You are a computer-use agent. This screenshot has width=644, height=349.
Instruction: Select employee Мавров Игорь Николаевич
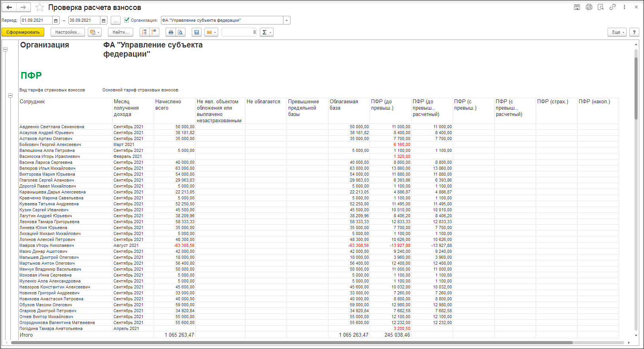(x=47, y=246)
